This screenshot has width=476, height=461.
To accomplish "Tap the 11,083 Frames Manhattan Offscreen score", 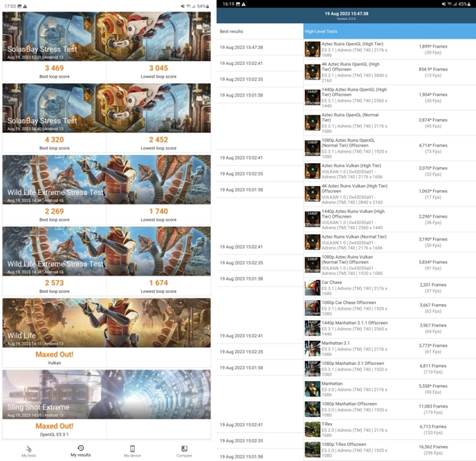I will (433, 406).
